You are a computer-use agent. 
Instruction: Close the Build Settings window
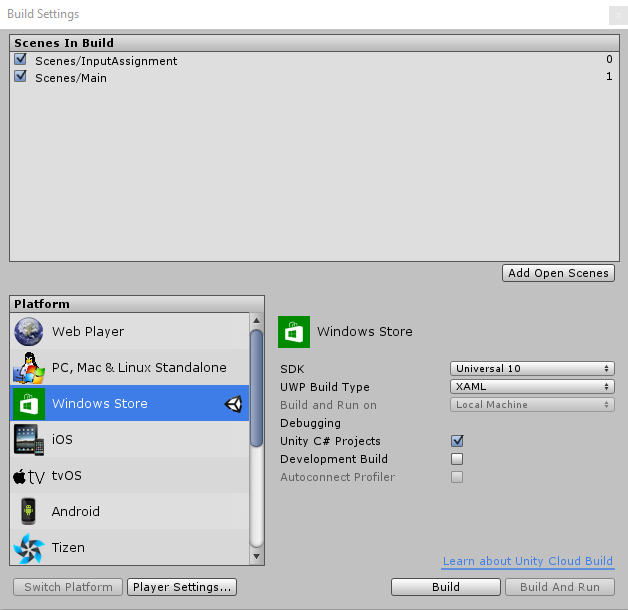point(618,16)
